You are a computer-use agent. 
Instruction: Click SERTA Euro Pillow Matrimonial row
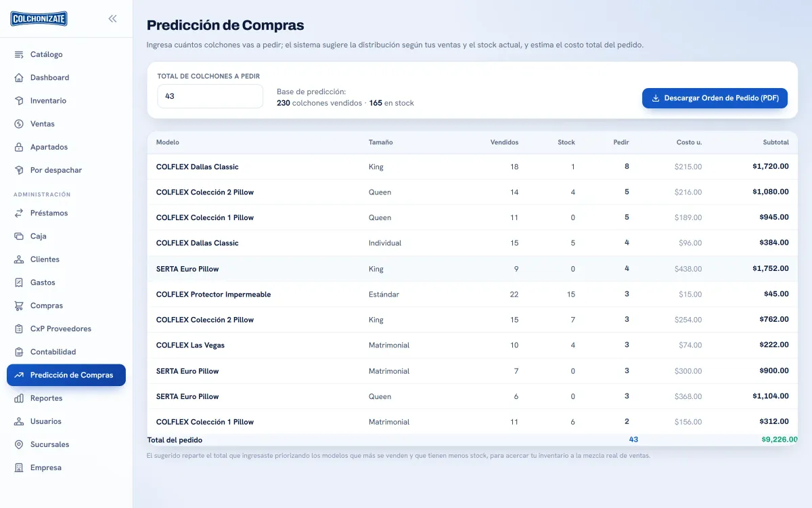tap(472, 371)
